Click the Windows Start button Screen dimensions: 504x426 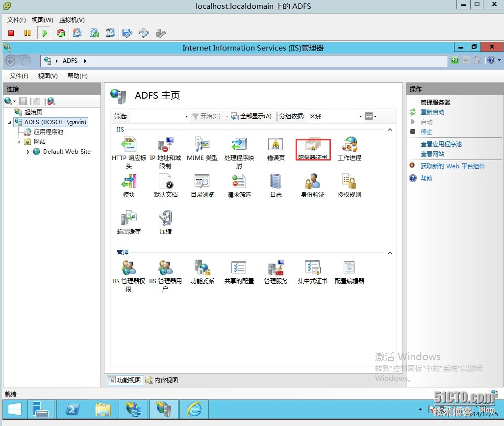tap(15, 410)
